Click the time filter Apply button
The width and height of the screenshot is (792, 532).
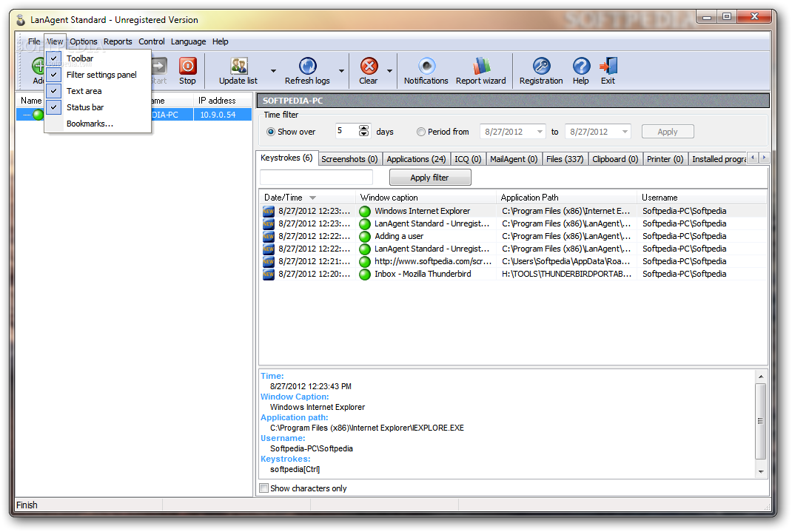(x=667, y=132)
